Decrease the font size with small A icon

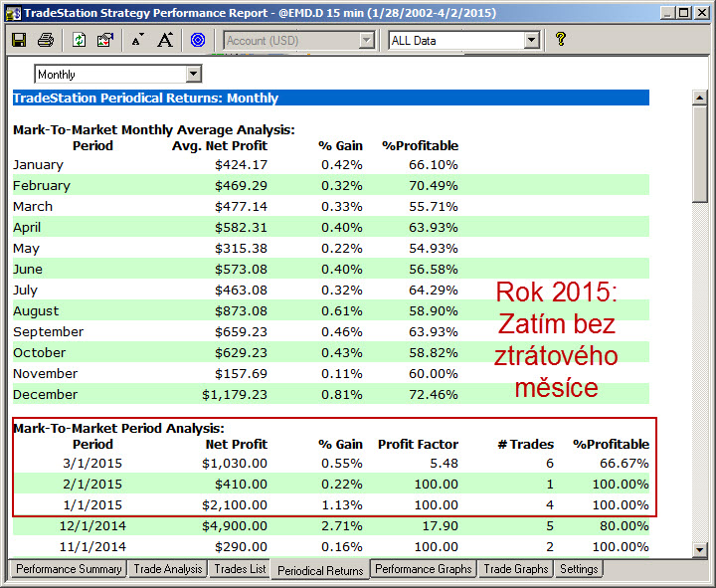[x=137, y=40]
